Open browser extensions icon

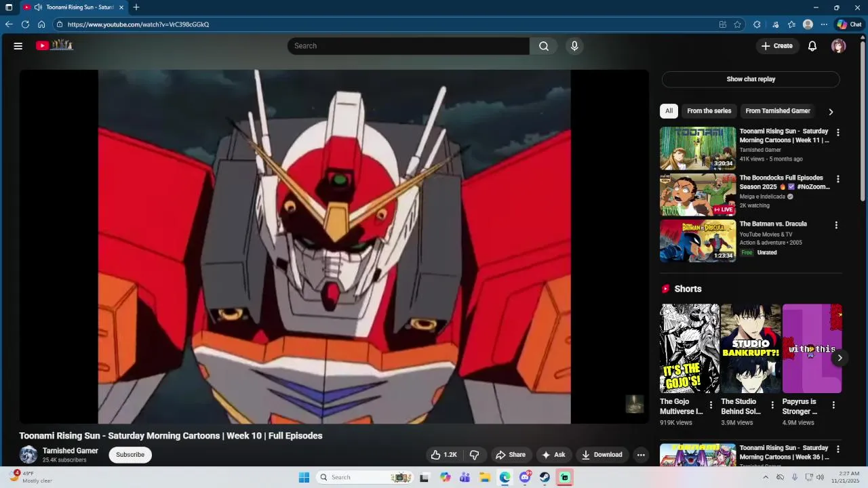point(757,24)
